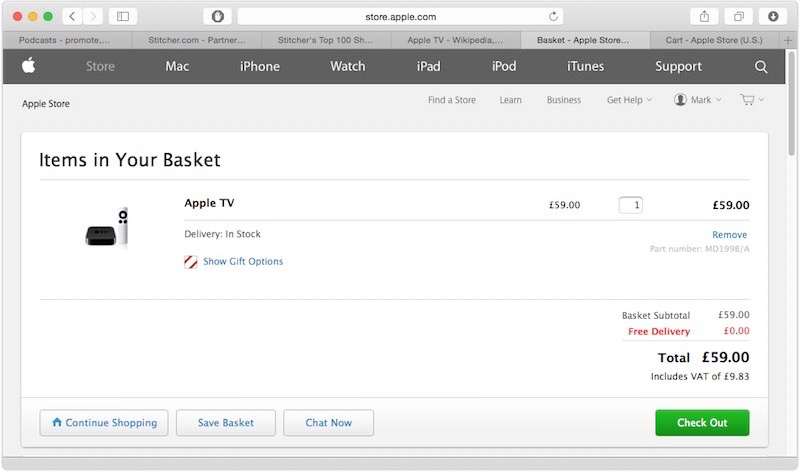Viewport: 800px width, 472px height.
Task: Click the Remove link for Apple TV
Action: [x=730, y=235]
